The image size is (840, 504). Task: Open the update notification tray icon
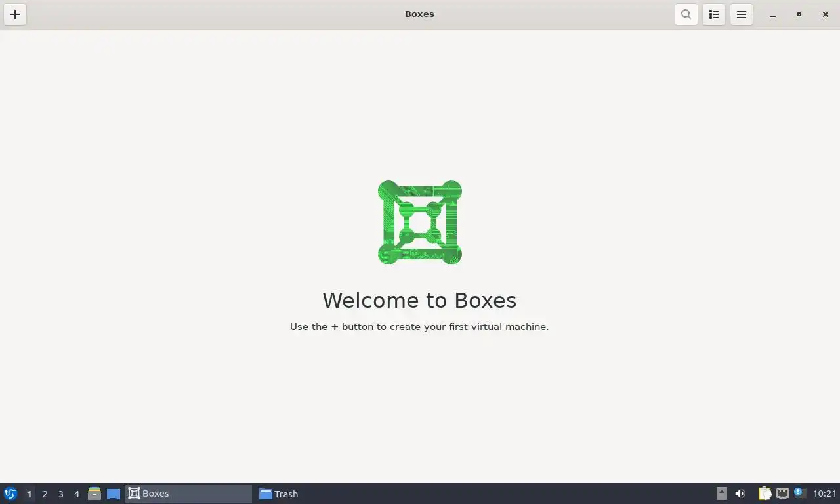point(799,492)
